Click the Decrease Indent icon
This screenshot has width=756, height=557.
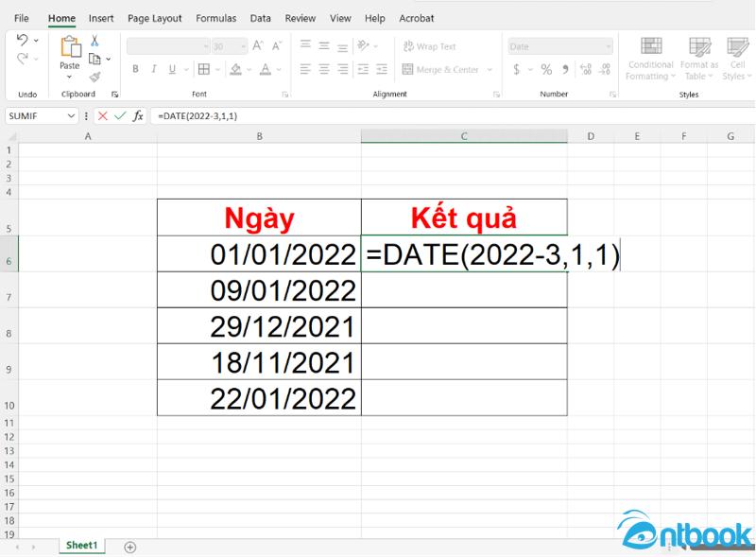[363, 69]
